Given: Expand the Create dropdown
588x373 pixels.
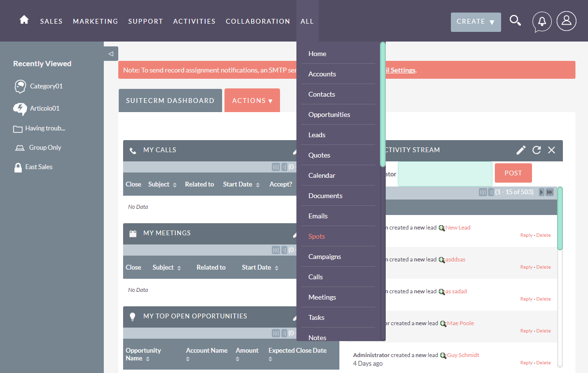Looking at the screenshot, I should (476, 22).
